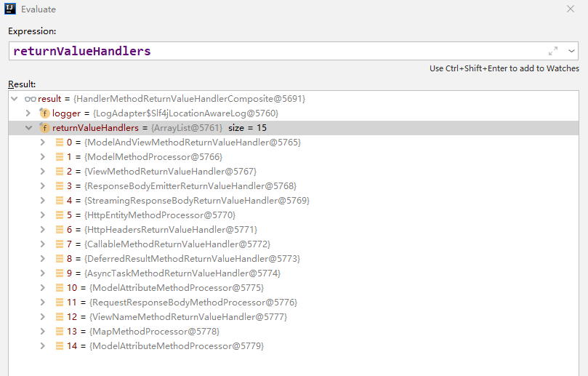Expand element 9 AsyncTaskMethodReturnValueHandler
Screen dimensions: 588x376
click(43, 273)
